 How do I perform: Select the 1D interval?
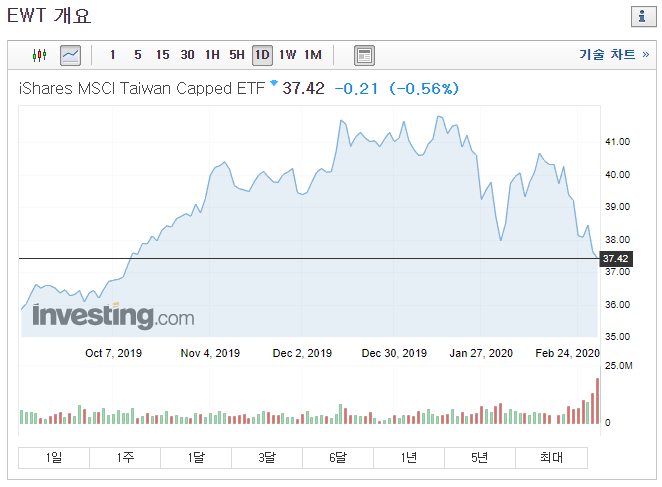point(262,55)
